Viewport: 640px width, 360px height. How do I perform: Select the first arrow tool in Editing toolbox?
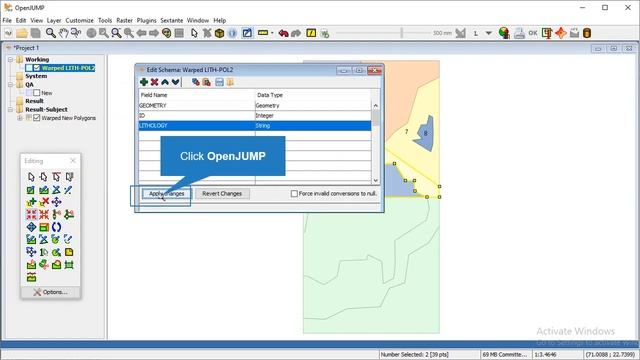pos(31,177)
